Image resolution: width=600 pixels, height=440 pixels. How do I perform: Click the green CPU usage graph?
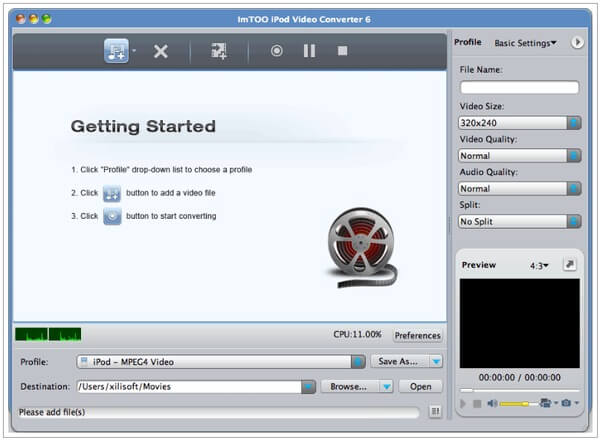click(x=48, y=334)
